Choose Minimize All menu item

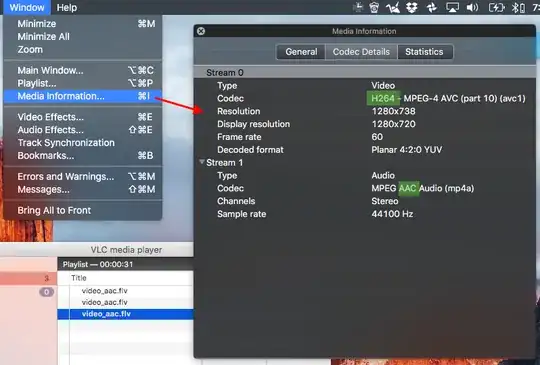click(83, 36)
